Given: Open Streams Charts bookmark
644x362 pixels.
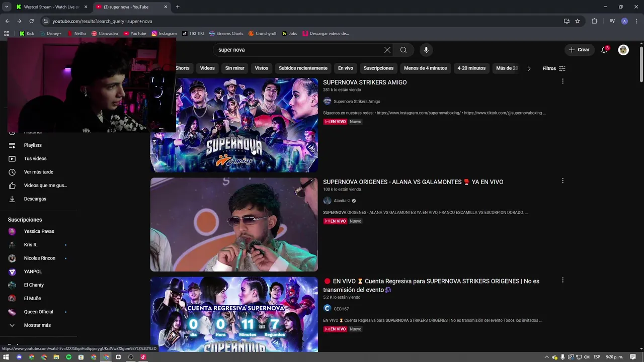Looking at the screenshot, I should click(x=226, y=34).
